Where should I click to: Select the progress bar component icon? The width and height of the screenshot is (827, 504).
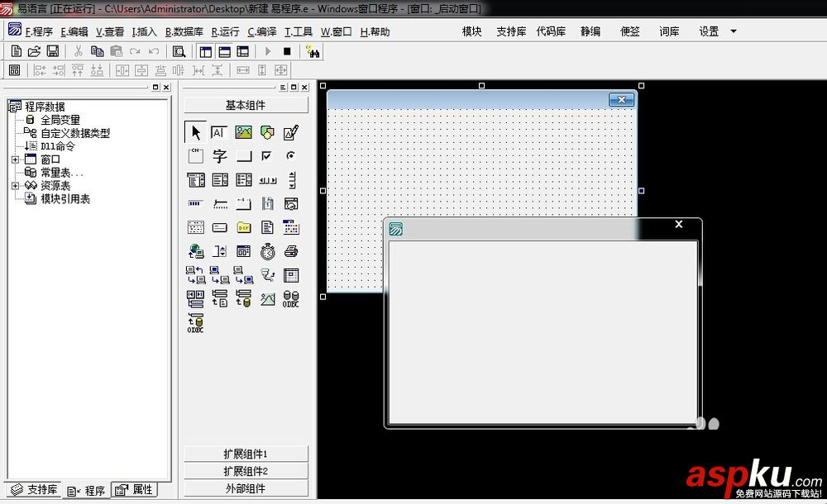point(195,203)
